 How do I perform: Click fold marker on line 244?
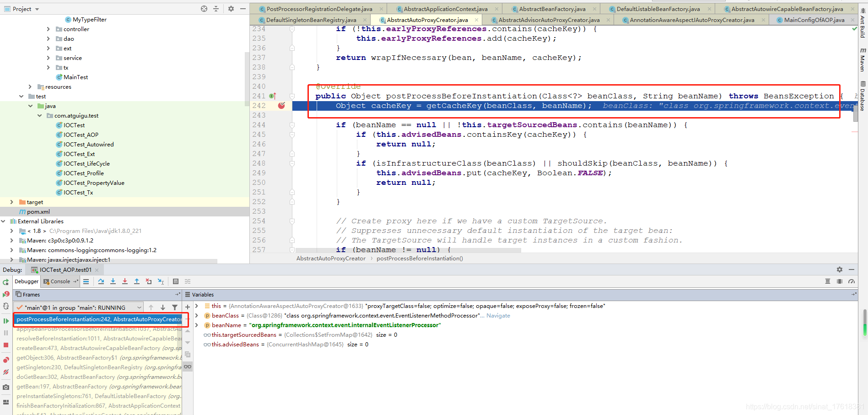[x=292, y=125]
